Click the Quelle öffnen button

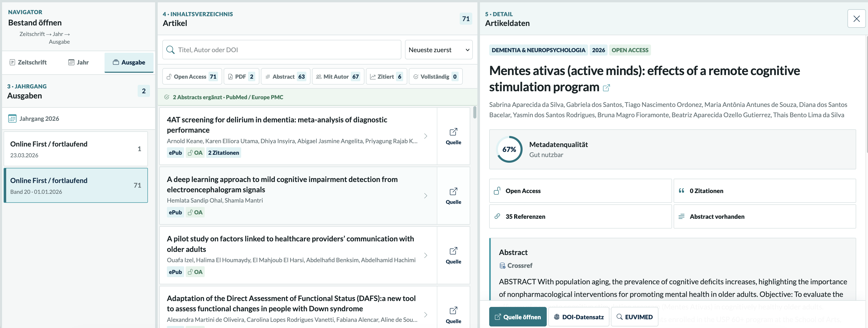517,317
